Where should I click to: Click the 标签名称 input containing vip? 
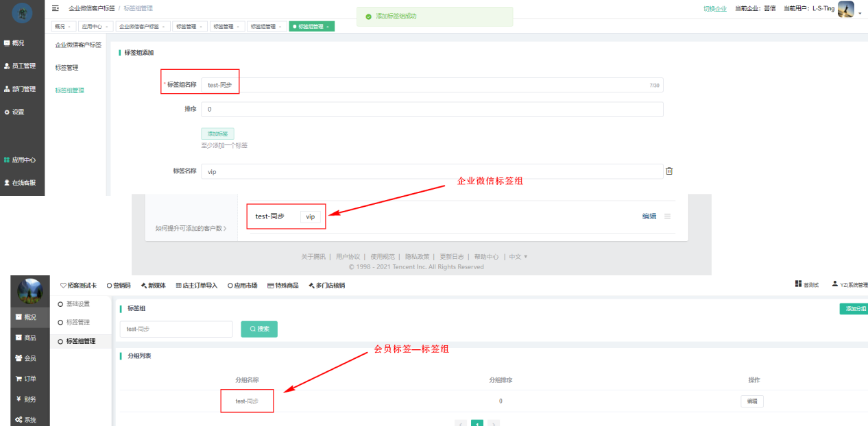click(x=432, y=171)
